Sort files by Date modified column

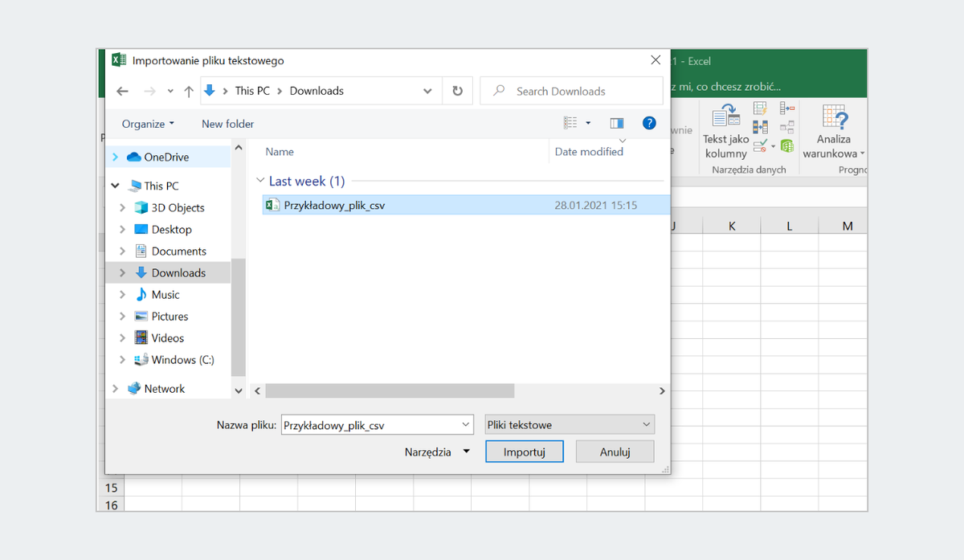tap(589, 152)
